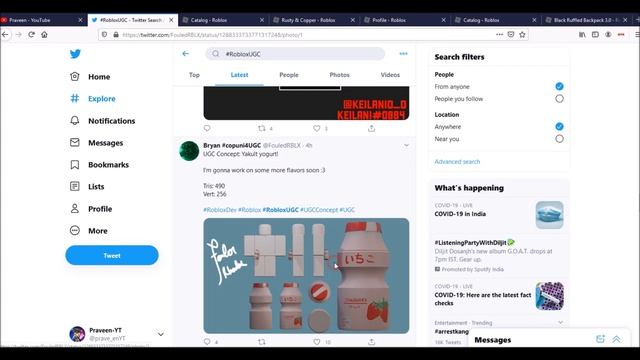Select the Explore hashtag icon

75,98
